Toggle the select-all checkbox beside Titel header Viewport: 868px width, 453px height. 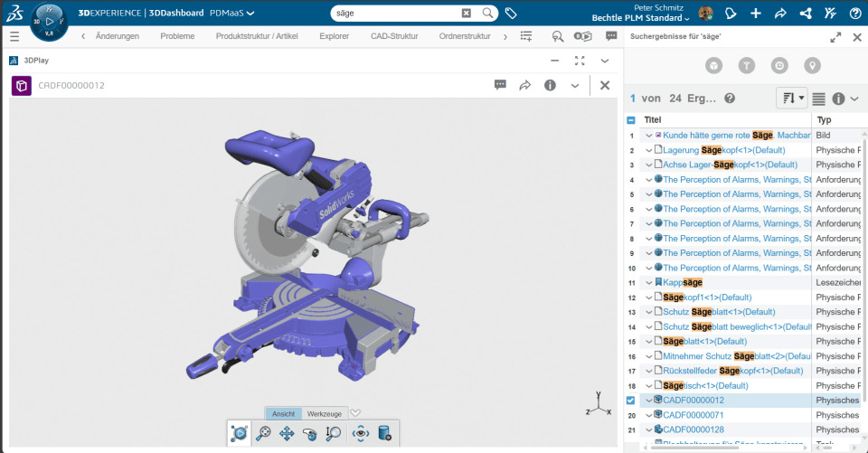(x=631, y=120)
